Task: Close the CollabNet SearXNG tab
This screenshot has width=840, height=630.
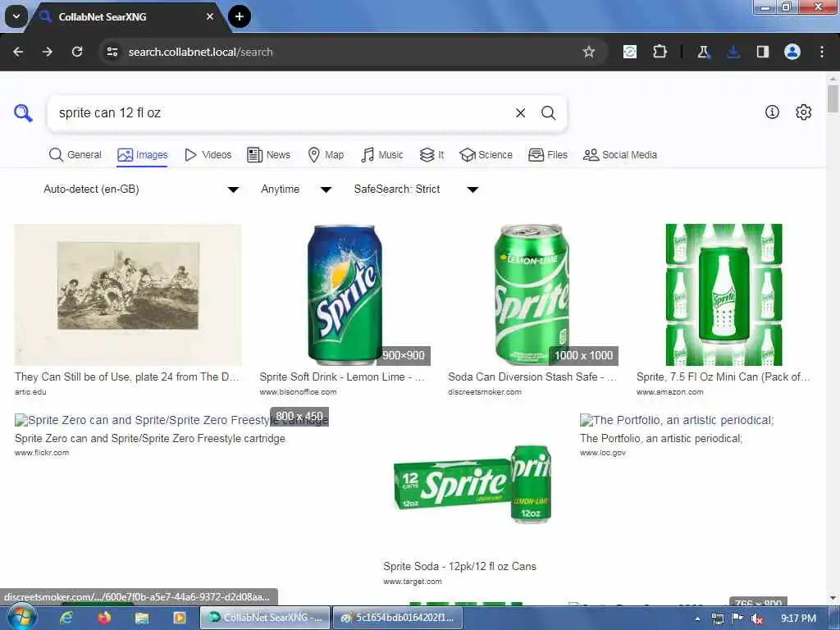Action: point(210,16)
